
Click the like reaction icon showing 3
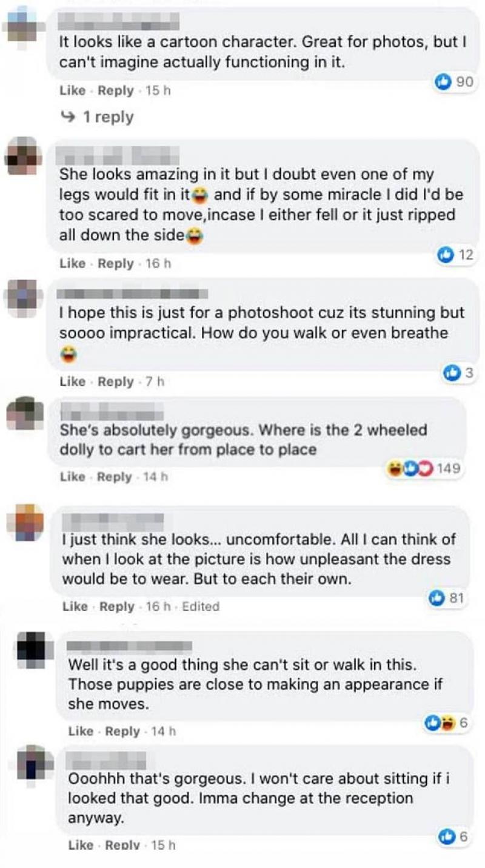click(451, 374)
